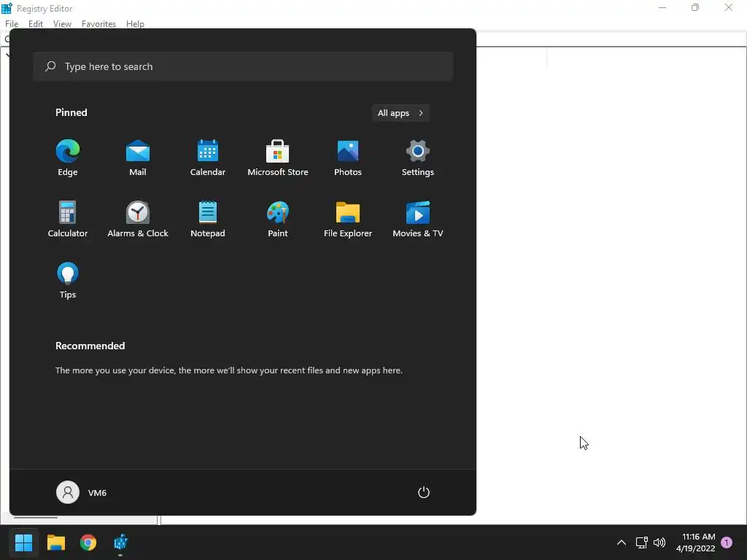Open View menu in Registry Editor
This screenshot has width=747, height=560.
[62, 24]
